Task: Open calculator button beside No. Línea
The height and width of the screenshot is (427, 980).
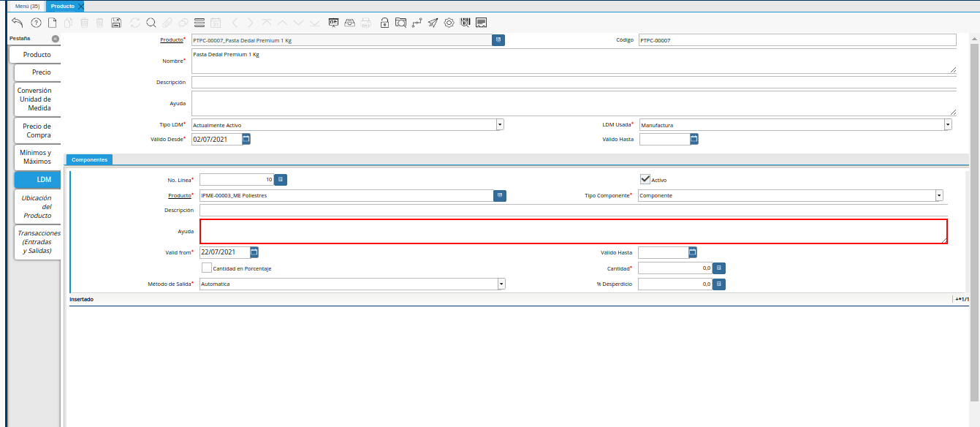Action: point(281,179)
